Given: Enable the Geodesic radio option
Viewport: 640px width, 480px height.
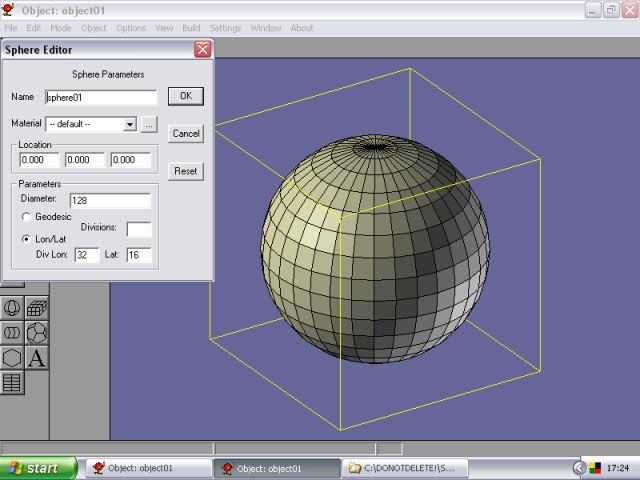Looking at the screenshot, I should (x=27, y=217).
